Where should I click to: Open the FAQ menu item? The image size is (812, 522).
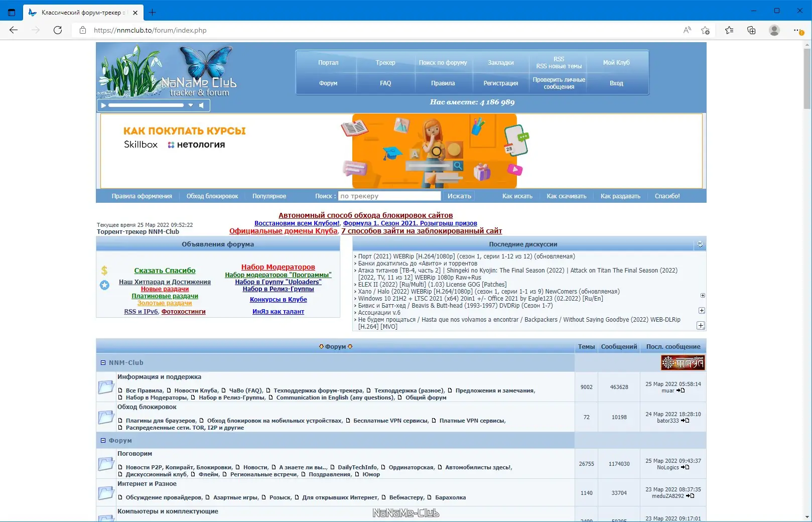[x=385, y=83]
